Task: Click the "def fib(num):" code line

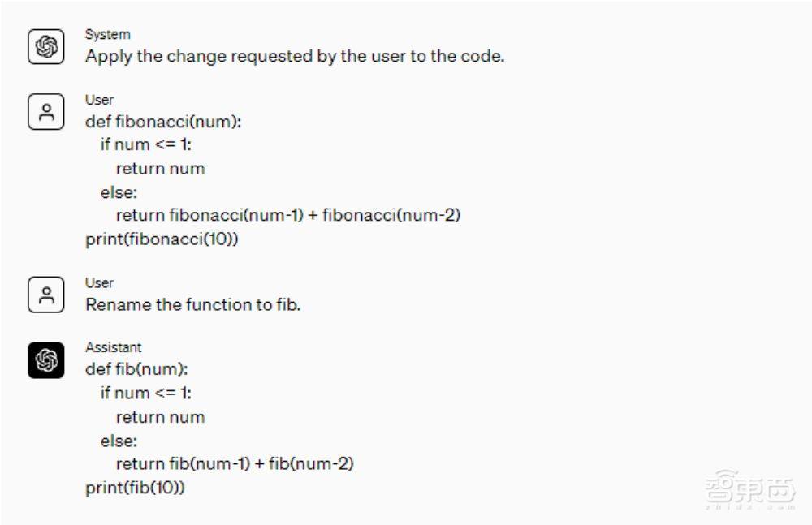Action: point(136,370)
